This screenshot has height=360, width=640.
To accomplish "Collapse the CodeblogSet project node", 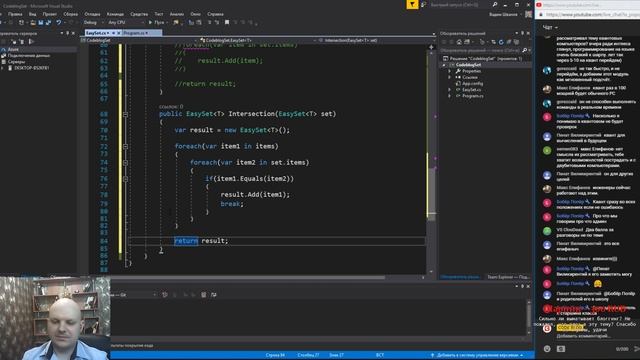I will point(444,65).
